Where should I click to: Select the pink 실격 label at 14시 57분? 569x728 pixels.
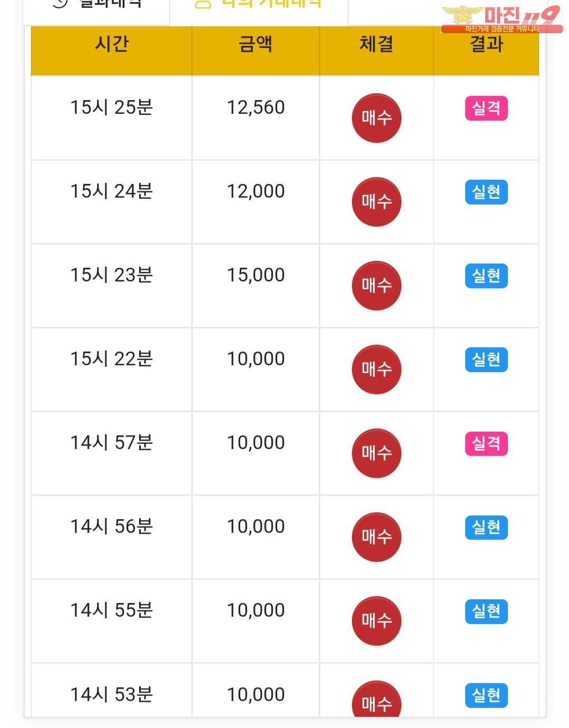[486, 443]
